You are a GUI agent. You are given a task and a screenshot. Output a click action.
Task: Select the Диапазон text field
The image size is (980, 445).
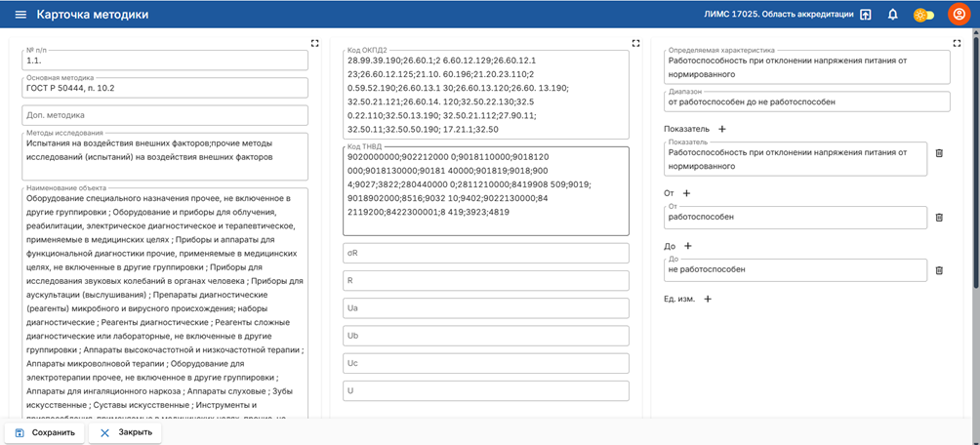pyautogui.click(x=805, y=101)
